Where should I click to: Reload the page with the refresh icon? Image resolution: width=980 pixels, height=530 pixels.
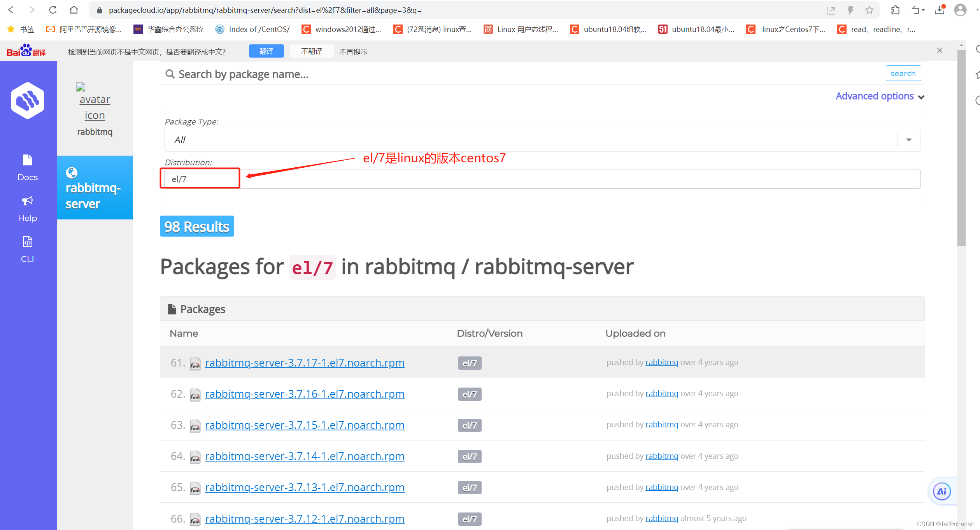tap(53, 10)
